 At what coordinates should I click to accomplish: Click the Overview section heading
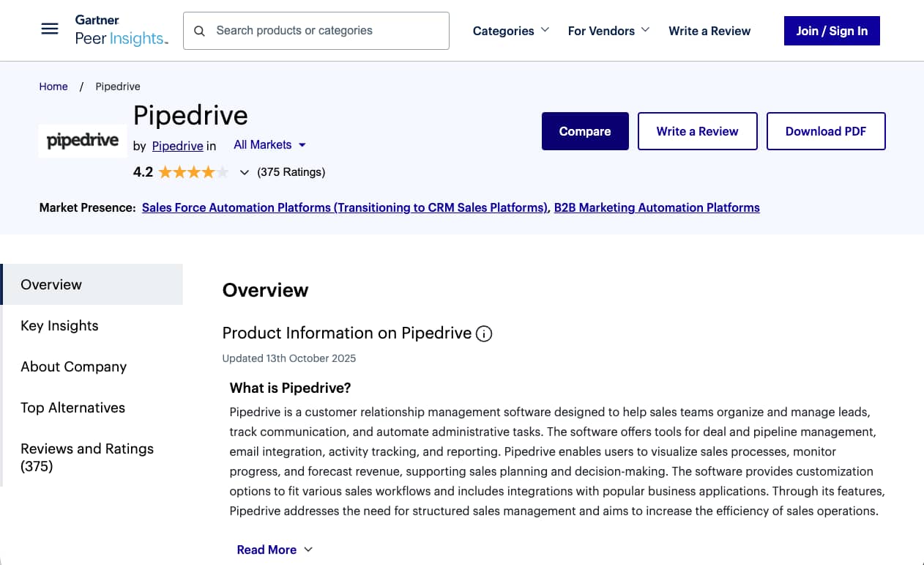click(266, 290)
